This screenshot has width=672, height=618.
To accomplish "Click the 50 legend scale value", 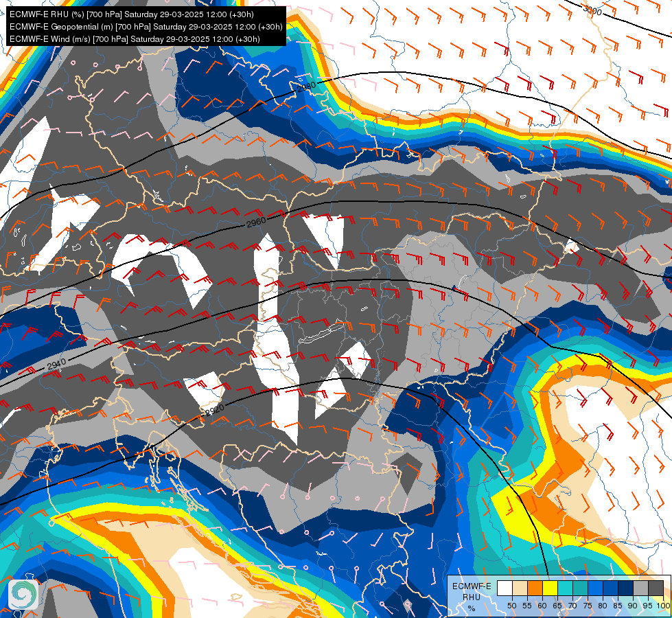I will click(x=511, y=606).
